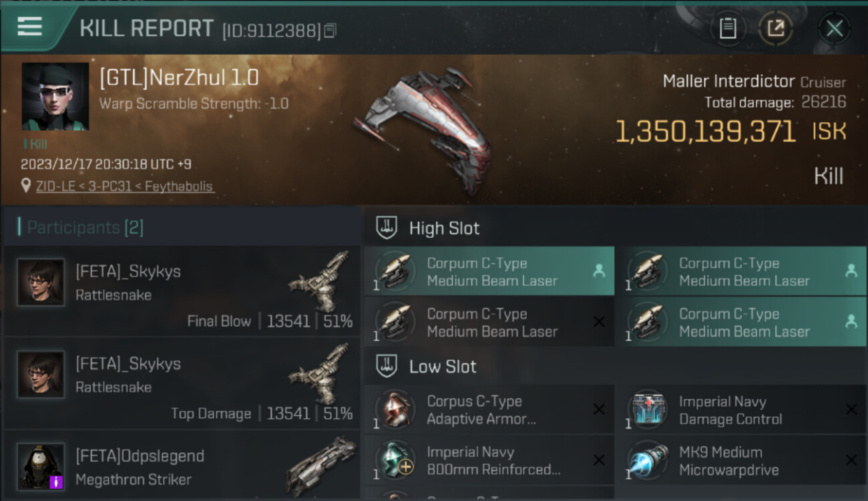Select the Imperial Navy Damage Control icon
The width and height of the screenshot is (868, 501).
(647, 409)
